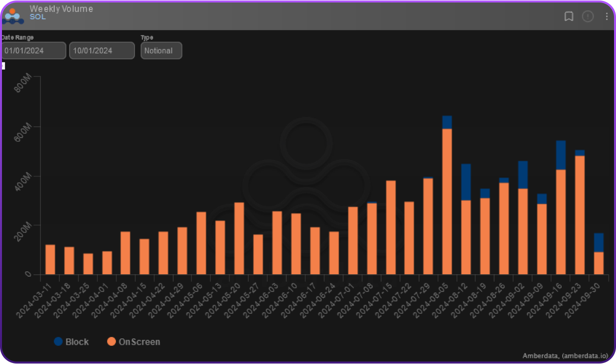
Task: Select the blue segment of 2024-09-30 bar
Action: tap(598, 243)
